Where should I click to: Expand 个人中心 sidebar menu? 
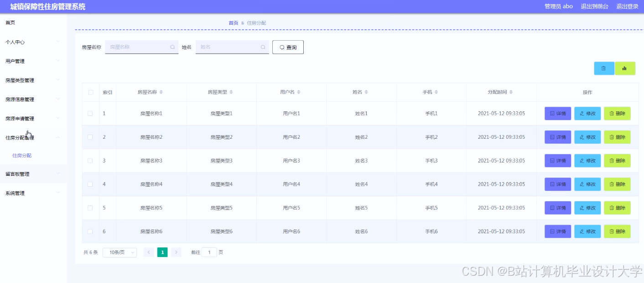33,42
